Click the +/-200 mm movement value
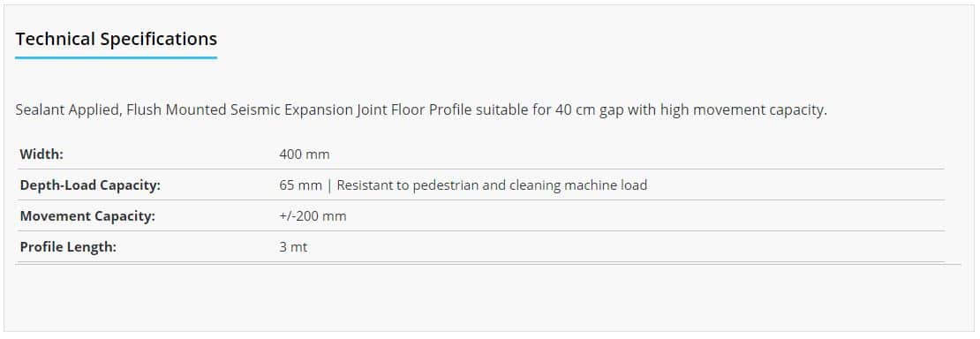This screenshot has height=339, width=980. (313, 216)
